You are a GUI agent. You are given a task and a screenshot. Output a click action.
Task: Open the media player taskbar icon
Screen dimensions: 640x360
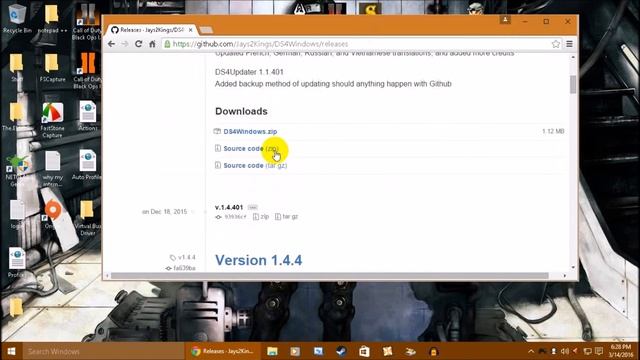[x=295, y=351]
